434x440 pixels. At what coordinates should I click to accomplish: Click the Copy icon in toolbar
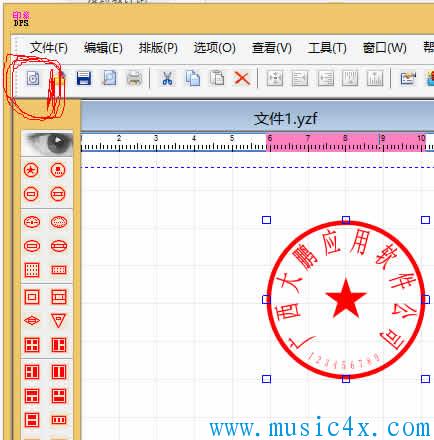tap(193, 79)
